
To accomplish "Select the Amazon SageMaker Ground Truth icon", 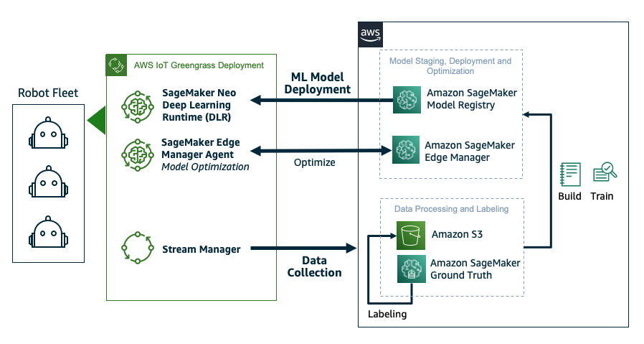I will click(x=412, y=269).
